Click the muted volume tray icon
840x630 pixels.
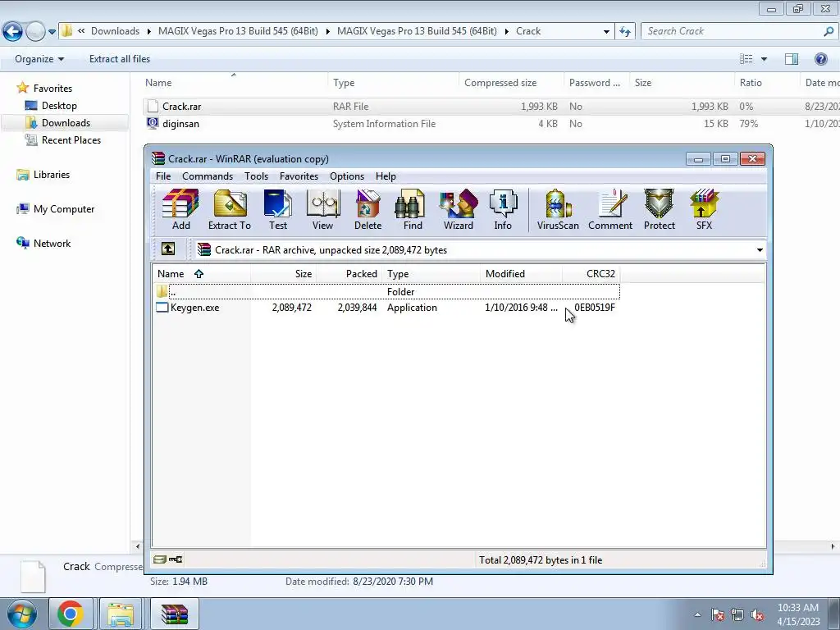[757, 614]
